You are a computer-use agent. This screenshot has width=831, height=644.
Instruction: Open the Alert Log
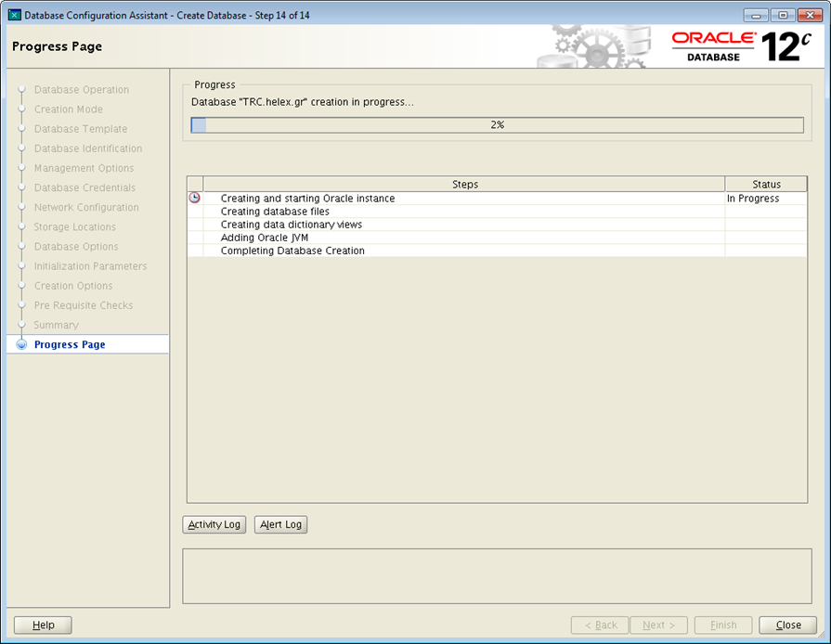281,524
